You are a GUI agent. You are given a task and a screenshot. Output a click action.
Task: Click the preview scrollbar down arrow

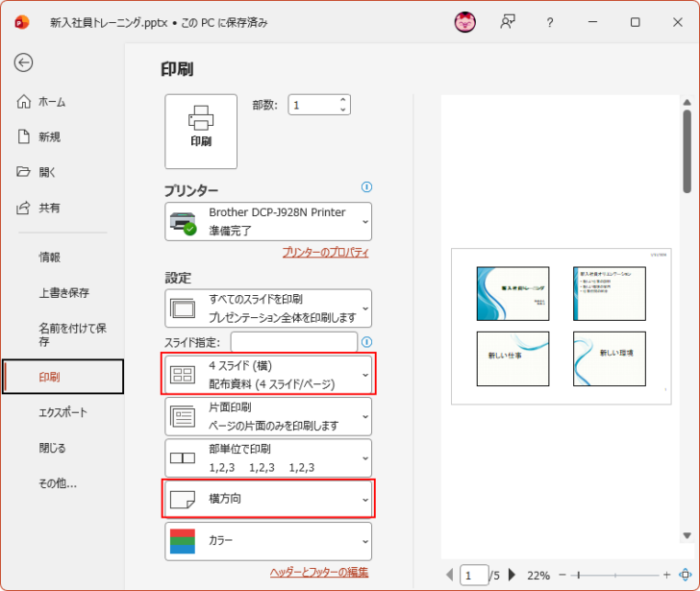click(687, 535)
